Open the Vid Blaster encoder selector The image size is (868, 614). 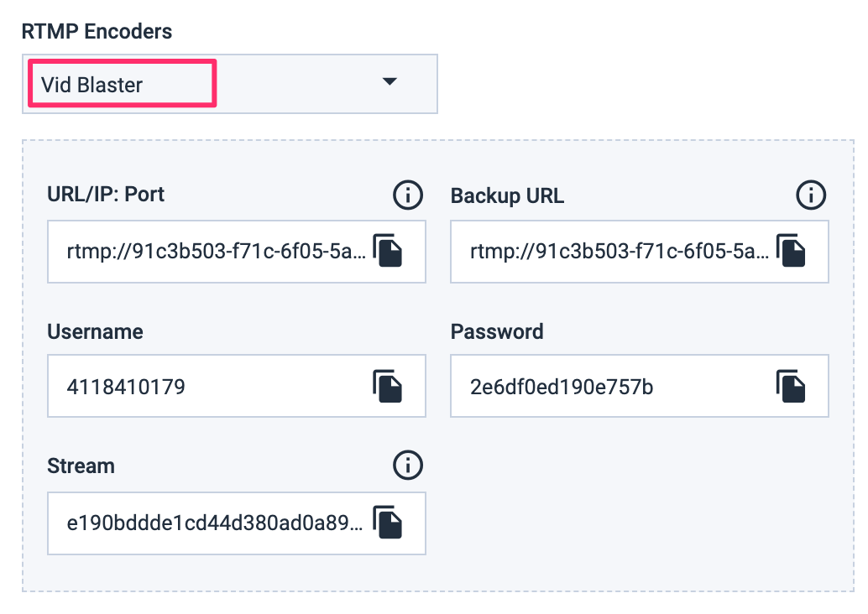[231, 83]
